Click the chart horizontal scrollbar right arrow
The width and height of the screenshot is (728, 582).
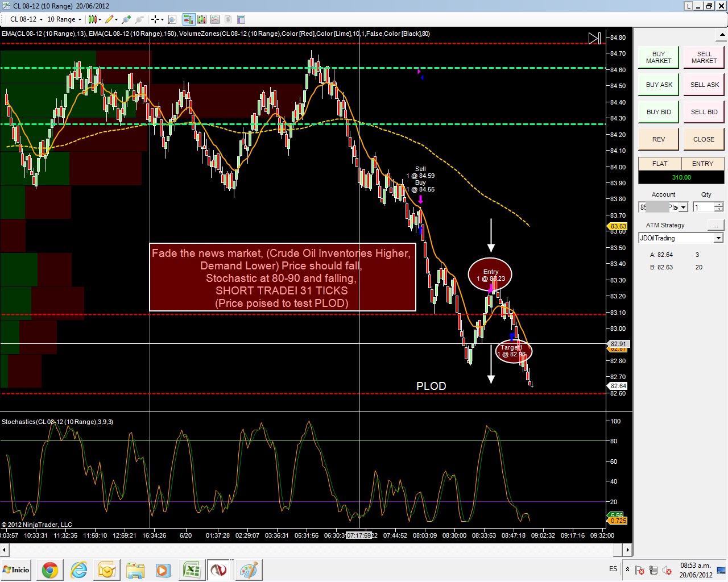pos(628,550)
